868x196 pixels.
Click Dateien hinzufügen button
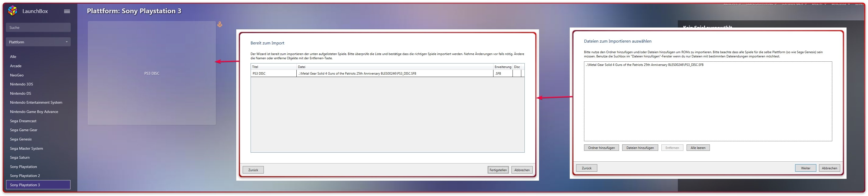point(640,148)
